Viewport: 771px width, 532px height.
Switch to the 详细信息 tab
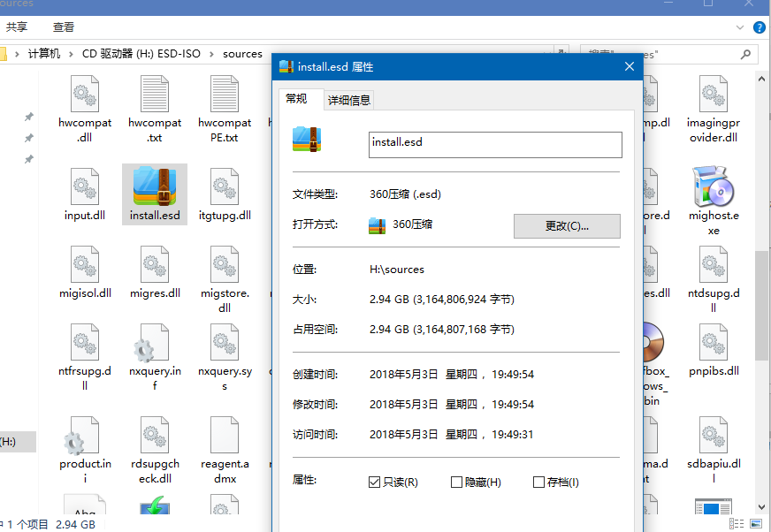pyautogui.click(x=349, y=100)
